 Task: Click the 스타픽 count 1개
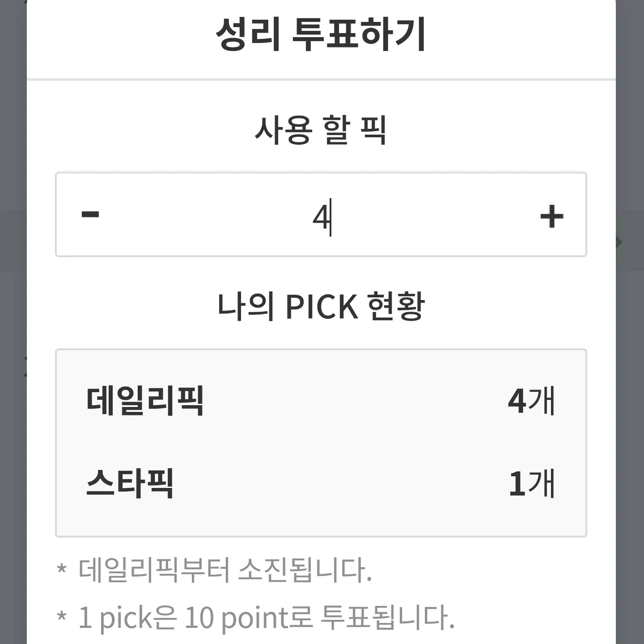(531, 483)
